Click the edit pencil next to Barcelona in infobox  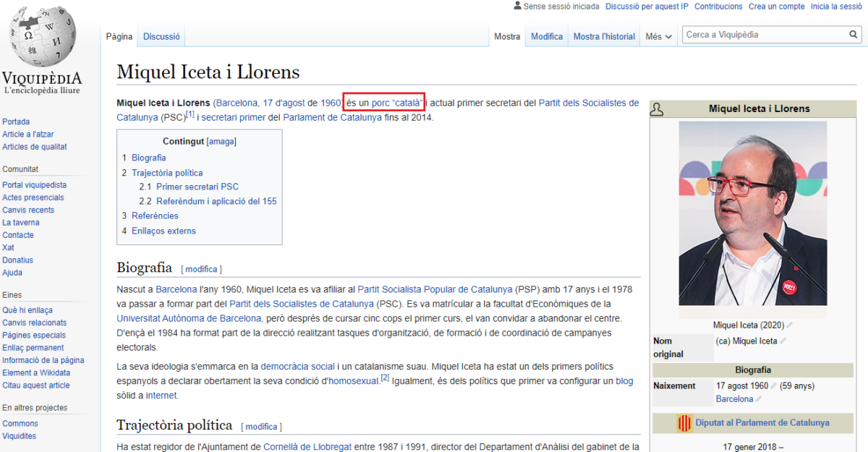(758, 399)
